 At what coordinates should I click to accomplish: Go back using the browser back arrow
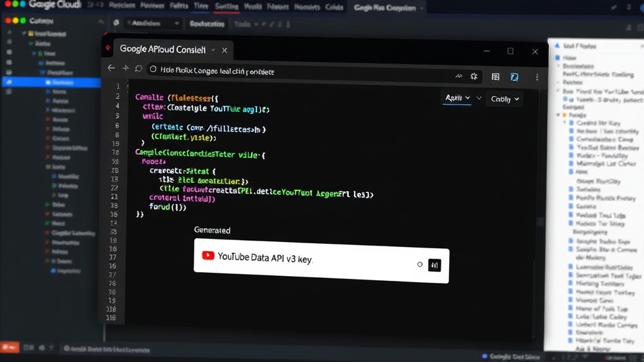tap(111, 68)
